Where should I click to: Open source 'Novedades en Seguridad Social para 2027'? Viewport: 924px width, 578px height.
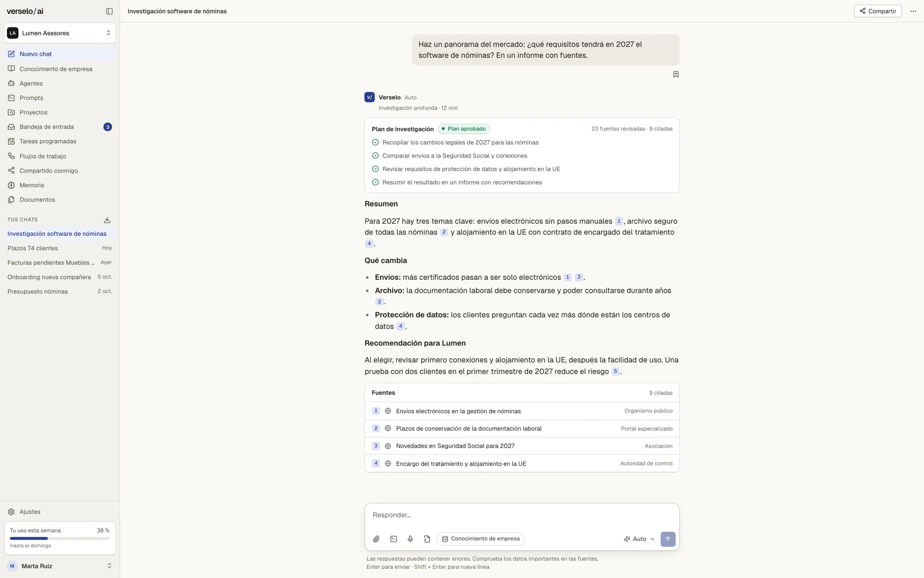click(x=522, y=446)
